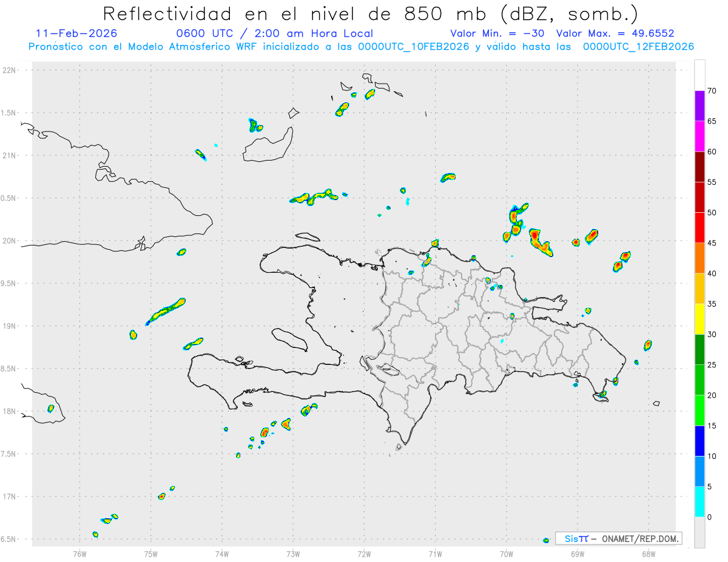The height and width of the screenshot is (562, 728).
Task: Click the time label "0600 UTC / 2:00 am Hora Local"
Action: [274, 33]
